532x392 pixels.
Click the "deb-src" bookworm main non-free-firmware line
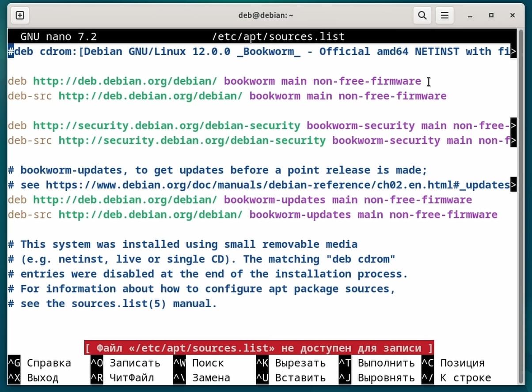pos(227,96)
